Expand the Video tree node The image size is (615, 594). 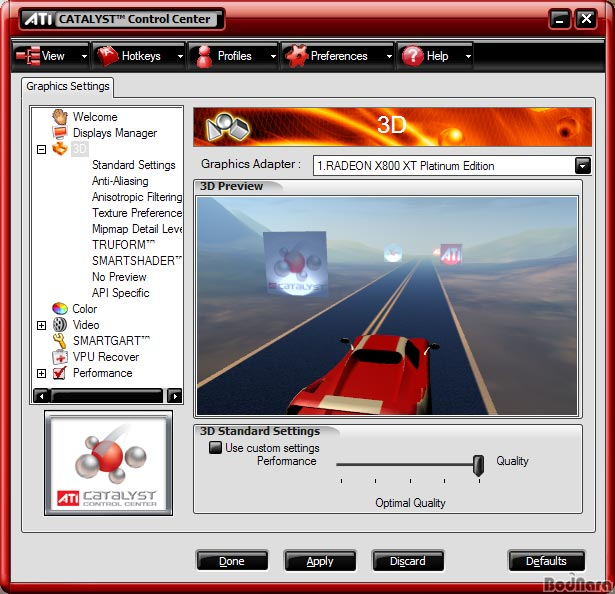42,325
